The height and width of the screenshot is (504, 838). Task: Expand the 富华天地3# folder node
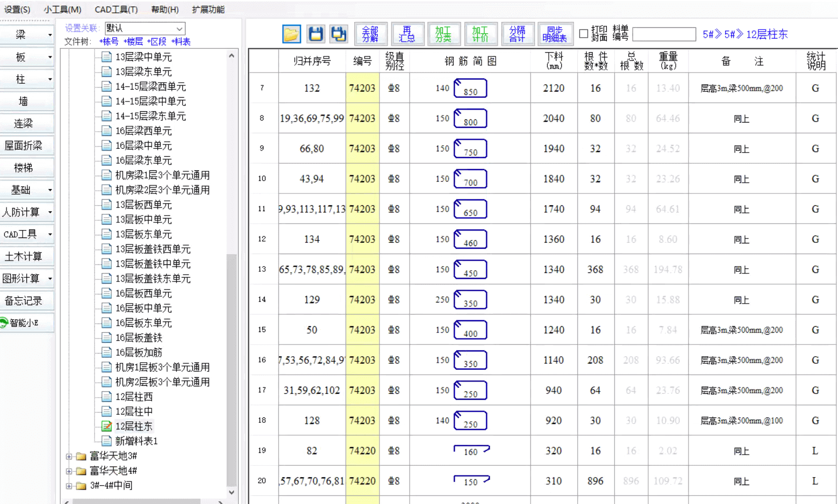coord(69,456)
